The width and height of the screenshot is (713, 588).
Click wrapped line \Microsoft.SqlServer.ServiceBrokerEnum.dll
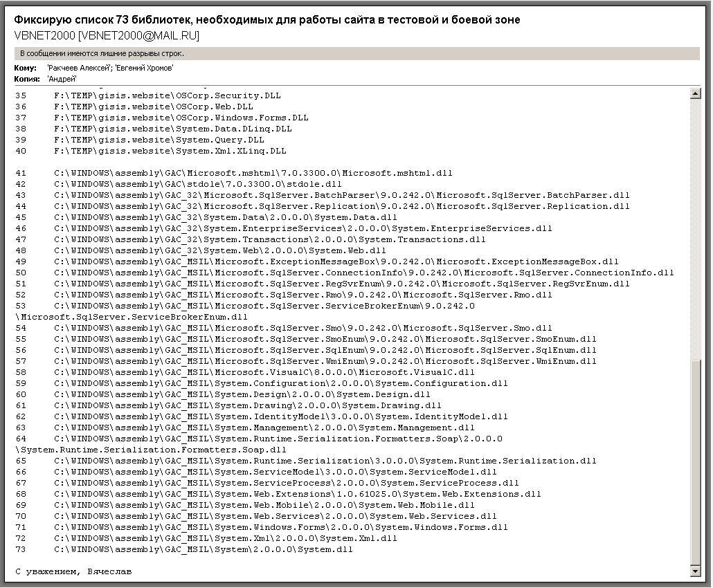click(132, 317)
